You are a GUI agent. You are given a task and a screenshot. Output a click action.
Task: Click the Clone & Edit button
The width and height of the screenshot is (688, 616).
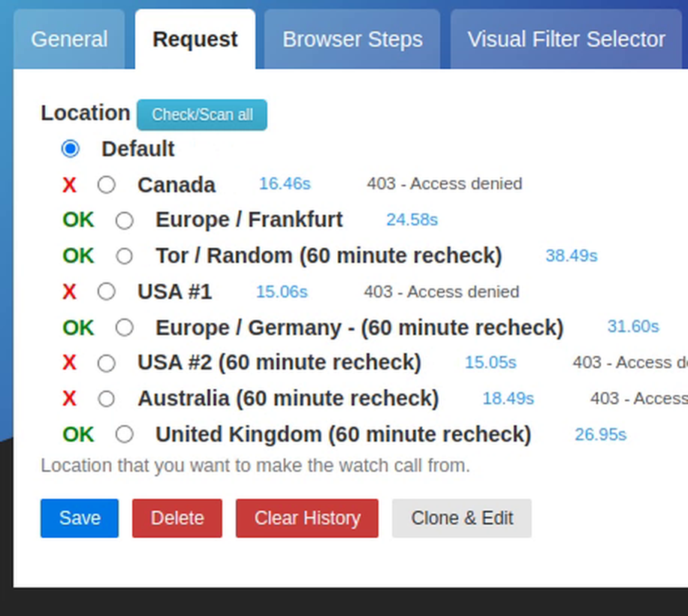[x=462, y=518]
